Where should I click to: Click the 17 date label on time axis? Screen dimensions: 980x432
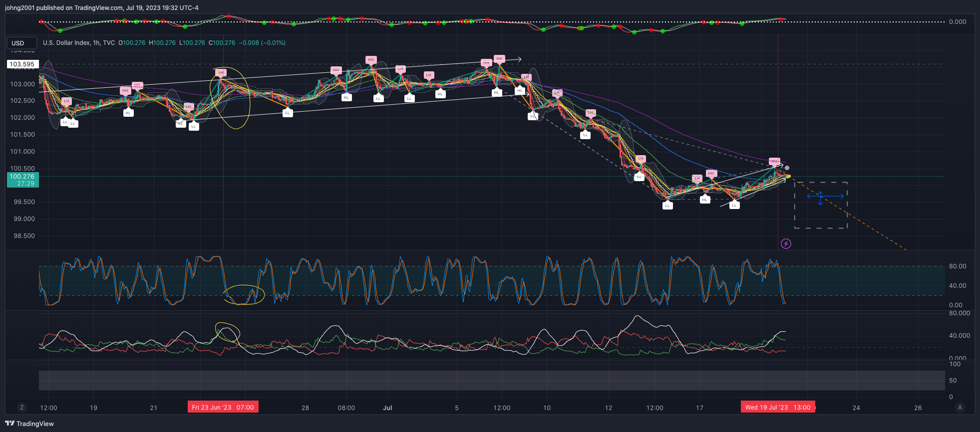tap(700, 408)
